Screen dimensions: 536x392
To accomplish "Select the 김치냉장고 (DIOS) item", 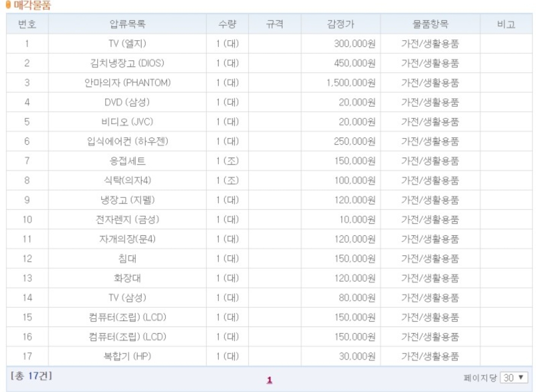I will click(127, 63).
